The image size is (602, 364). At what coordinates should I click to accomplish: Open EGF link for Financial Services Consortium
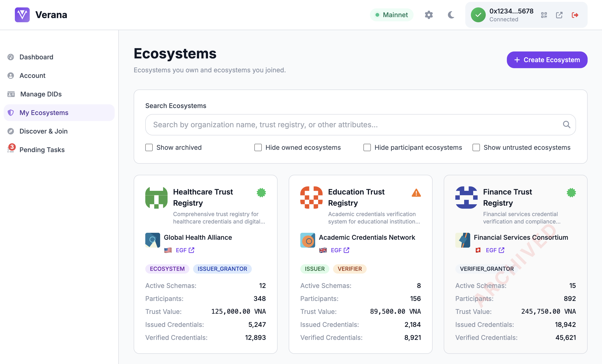(495, 250)
